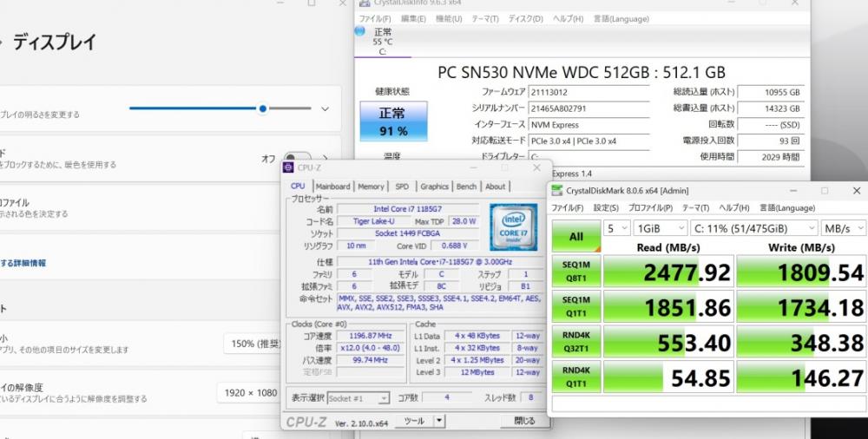Open ファイル(F) menu in CrystalDiskInfo

(375, 19)
